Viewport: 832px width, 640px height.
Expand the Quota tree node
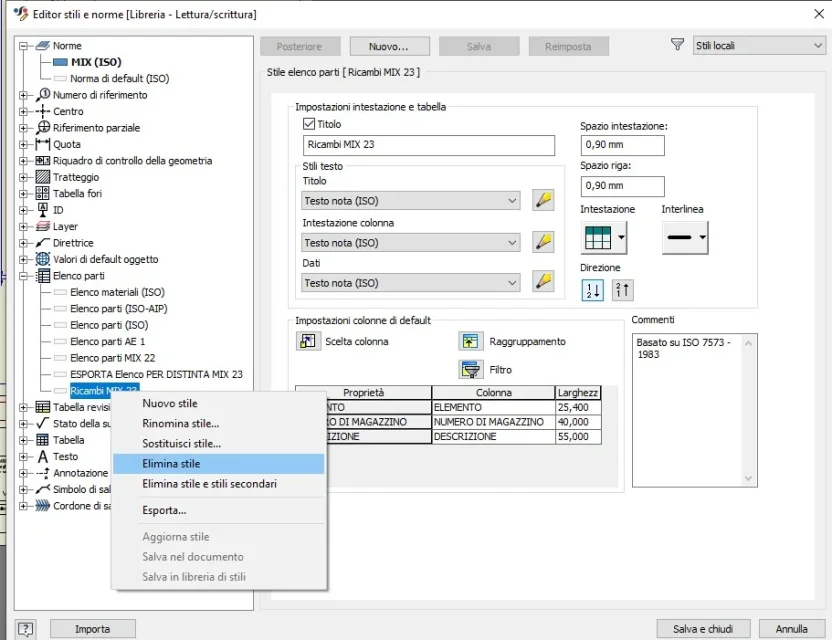(x=23, y=144)
